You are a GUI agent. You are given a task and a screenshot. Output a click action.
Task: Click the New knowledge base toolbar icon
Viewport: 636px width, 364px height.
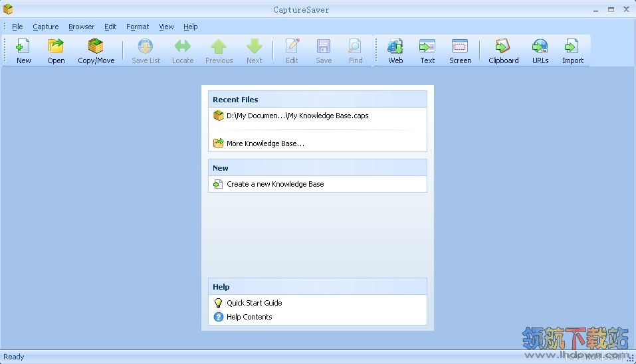[23, 50]
